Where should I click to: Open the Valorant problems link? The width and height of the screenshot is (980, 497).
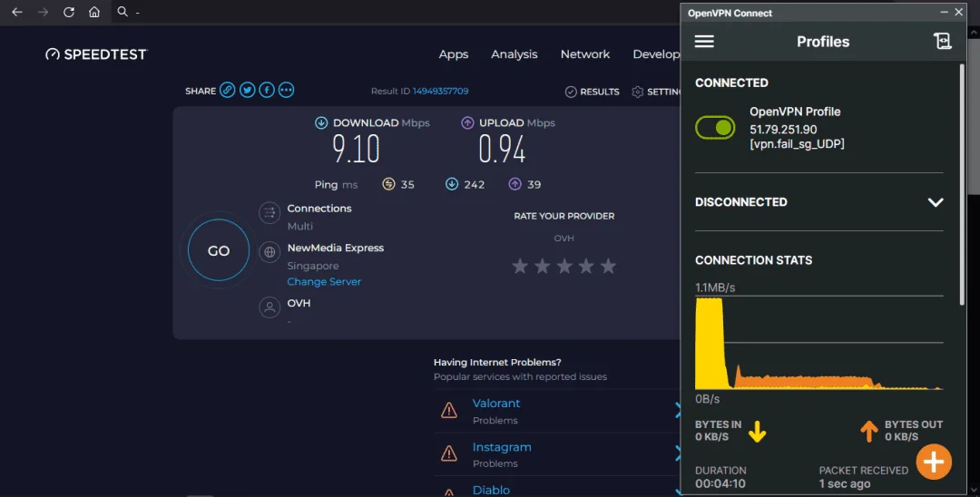coord(496,404)
